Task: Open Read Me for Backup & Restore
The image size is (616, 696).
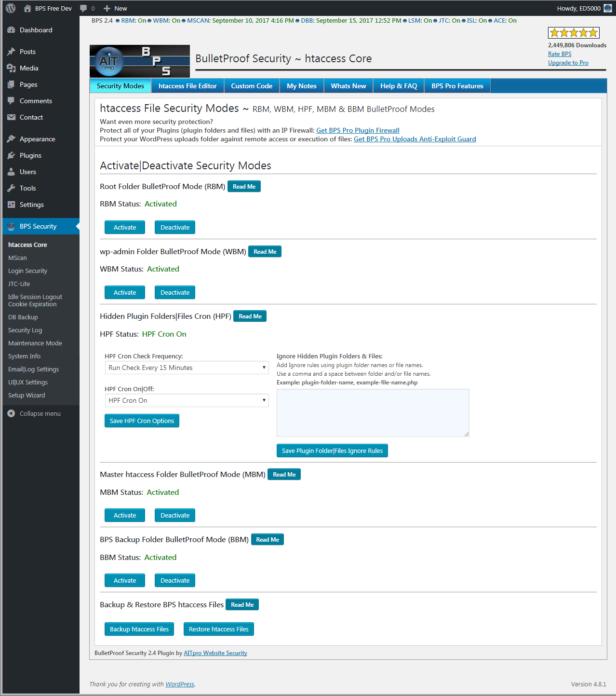Action: (x=242, y=605)
